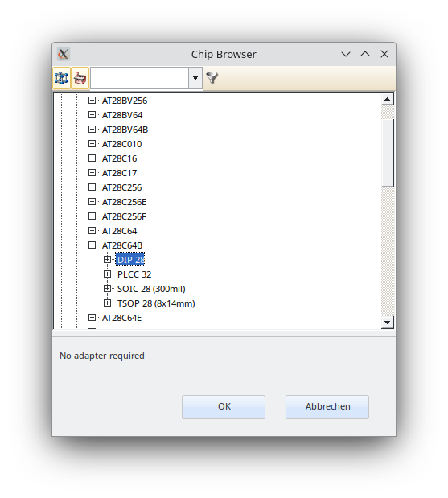Select the AT28C16 chip entry
This screenshot has height=498, width=448.
click(119, 158)
